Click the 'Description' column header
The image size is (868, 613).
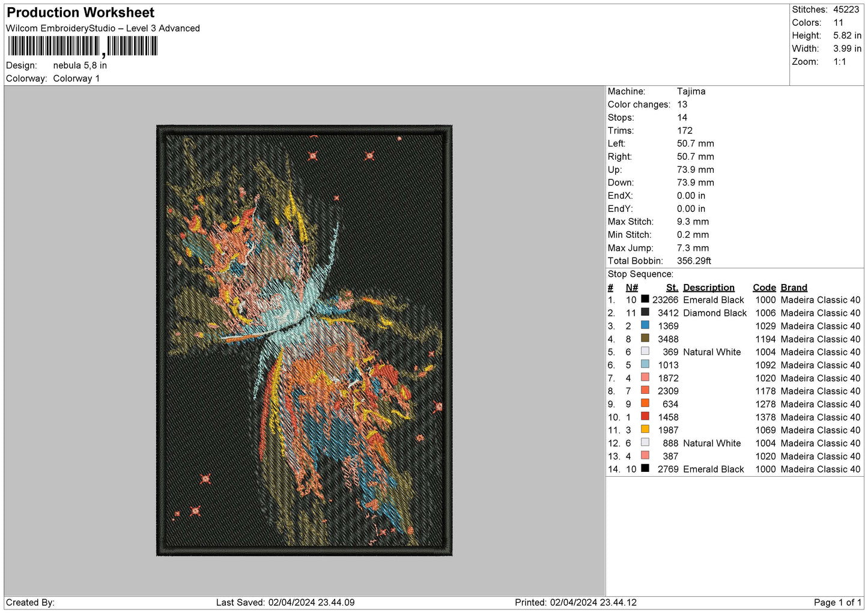pyautogui.click(x=709, y=288)
